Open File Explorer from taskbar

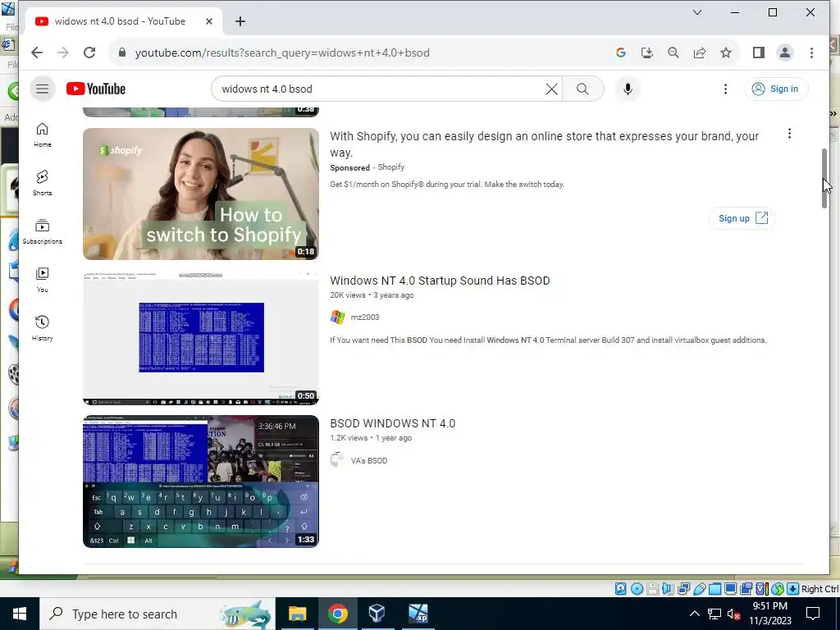click(297, 614)
